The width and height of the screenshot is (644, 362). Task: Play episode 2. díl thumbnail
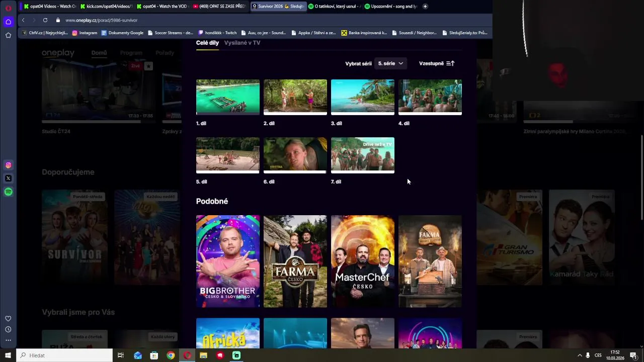pos(295,97)
